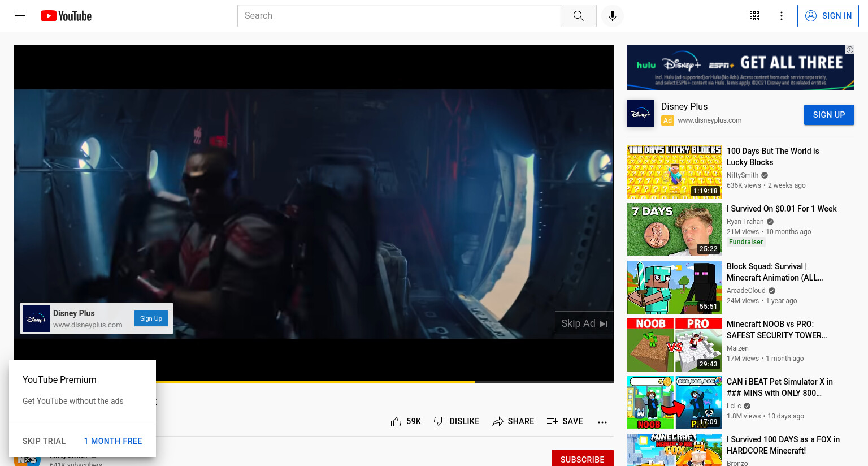The width and height of the screenshot is (868, 466).
Task: Click SIGN UP for Disney Plus sidebar
Action: coord(829,115)
